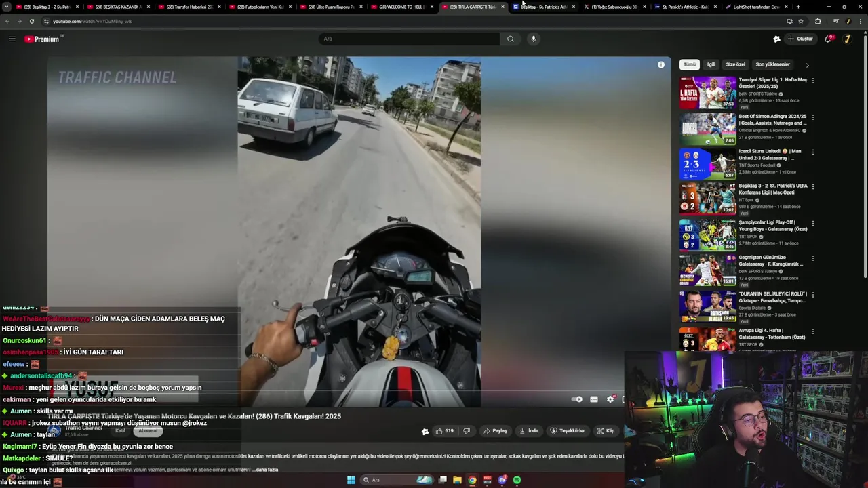Open Chrome extensions puzzle icon

818,21
